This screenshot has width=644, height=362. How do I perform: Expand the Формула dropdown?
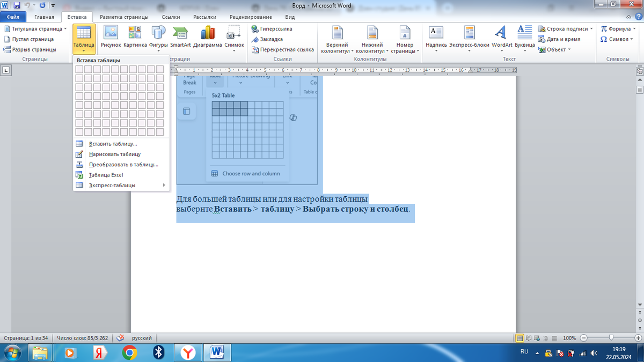(x=635, y=29)
